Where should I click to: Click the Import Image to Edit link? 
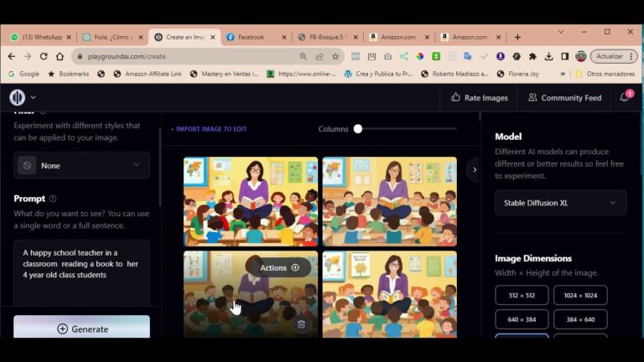click(x=209, y=129)
